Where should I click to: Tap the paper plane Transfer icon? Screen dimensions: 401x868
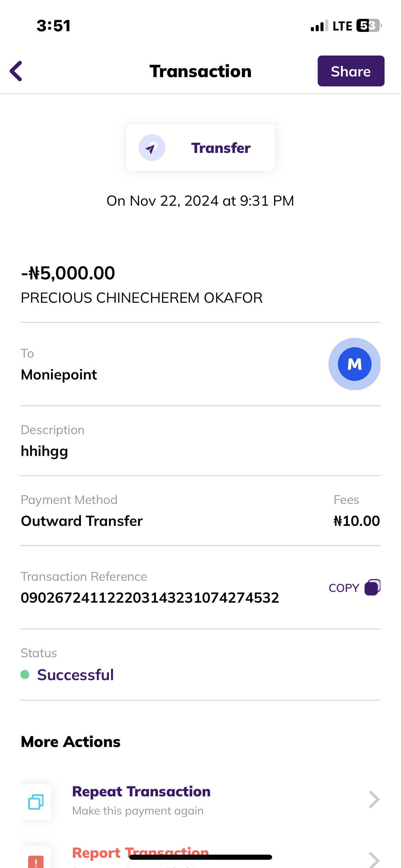[x=151, y=148]
